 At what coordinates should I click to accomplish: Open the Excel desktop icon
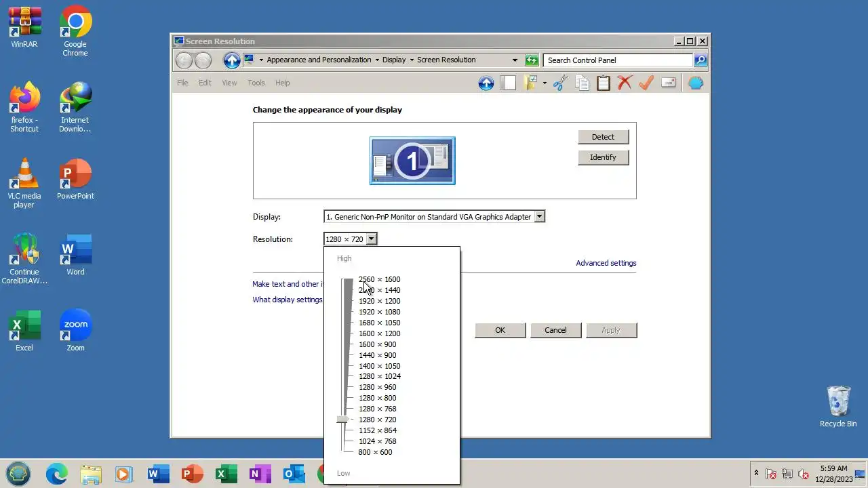(24, 331)
